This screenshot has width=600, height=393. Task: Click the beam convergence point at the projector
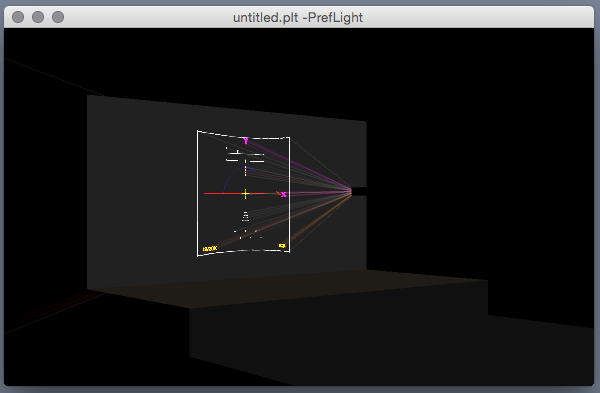click(x=351, y=191)
